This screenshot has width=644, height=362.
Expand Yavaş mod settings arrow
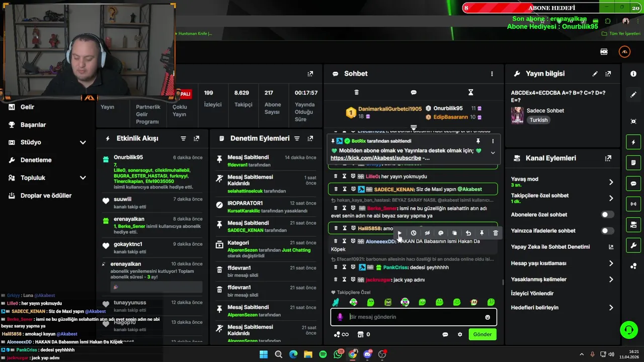(611, 182)
